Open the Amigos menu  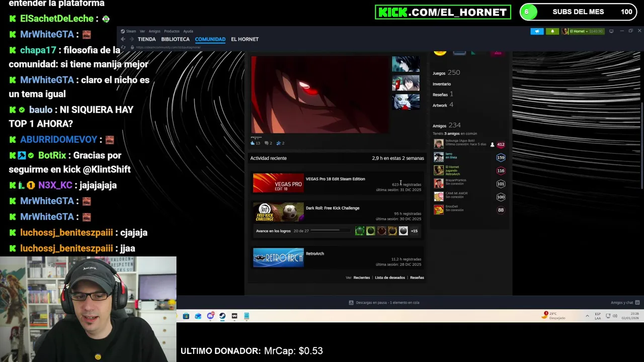tap(154, 31)
